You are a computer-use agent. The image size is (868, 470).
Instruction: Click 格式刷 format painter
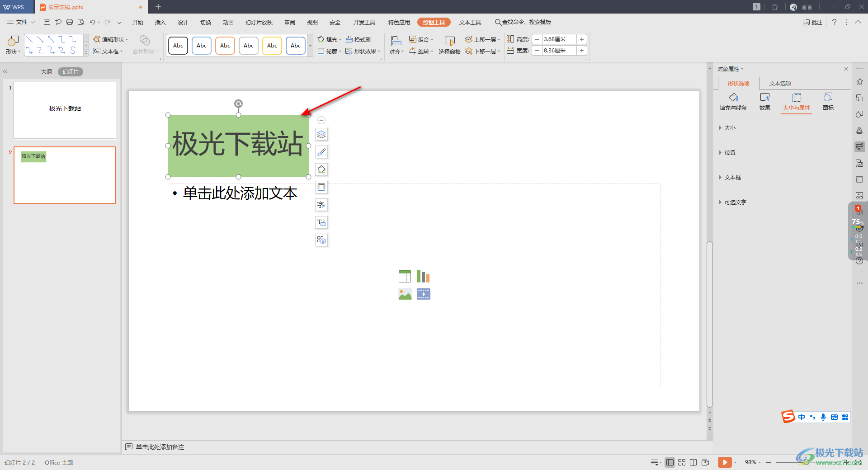[359, 39]
